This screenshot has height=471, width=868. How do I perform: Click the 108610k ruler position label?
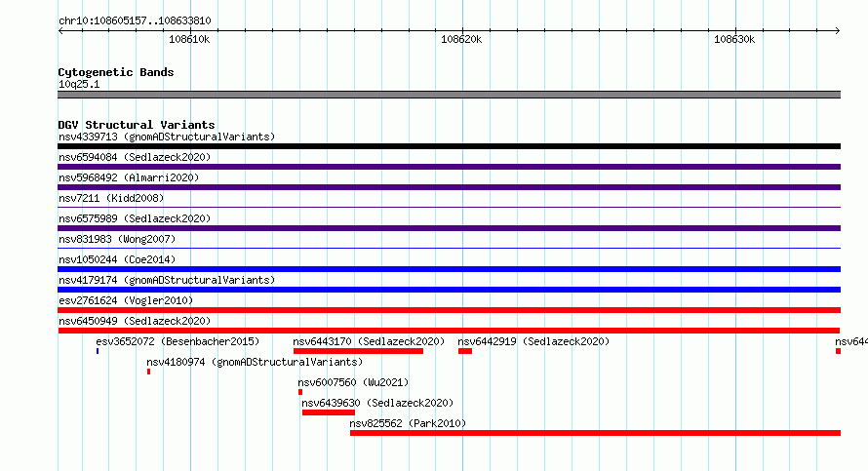pyautogui.click(x=189, y=39)
